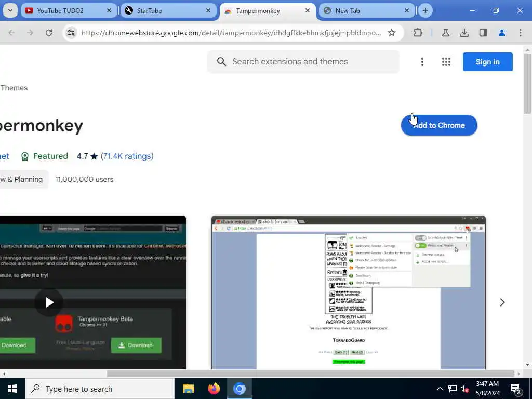
Task: Show hidden system tray icons
Action: (x=440, y=389)
